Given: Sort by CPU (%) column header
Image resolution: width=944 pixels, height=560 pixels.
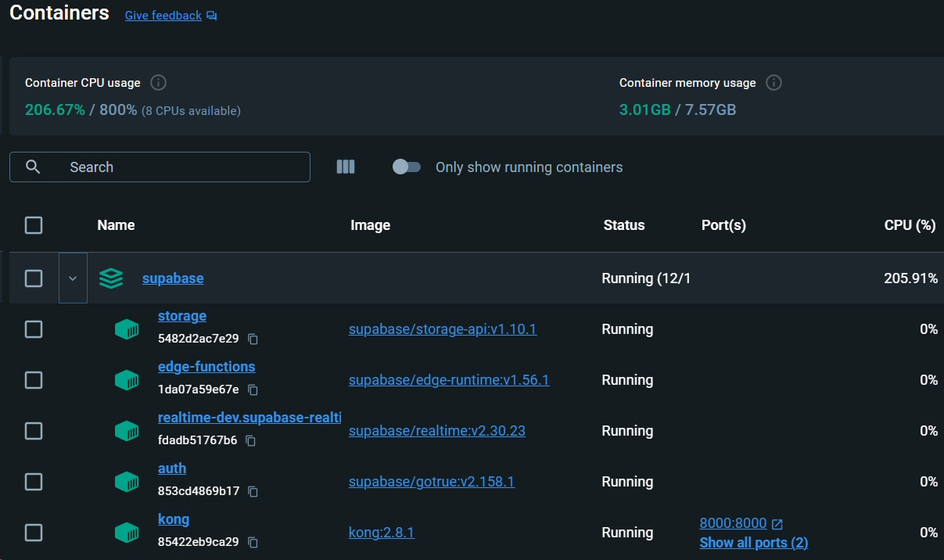Looking at the screenshot, I should [x=910, y=225].
